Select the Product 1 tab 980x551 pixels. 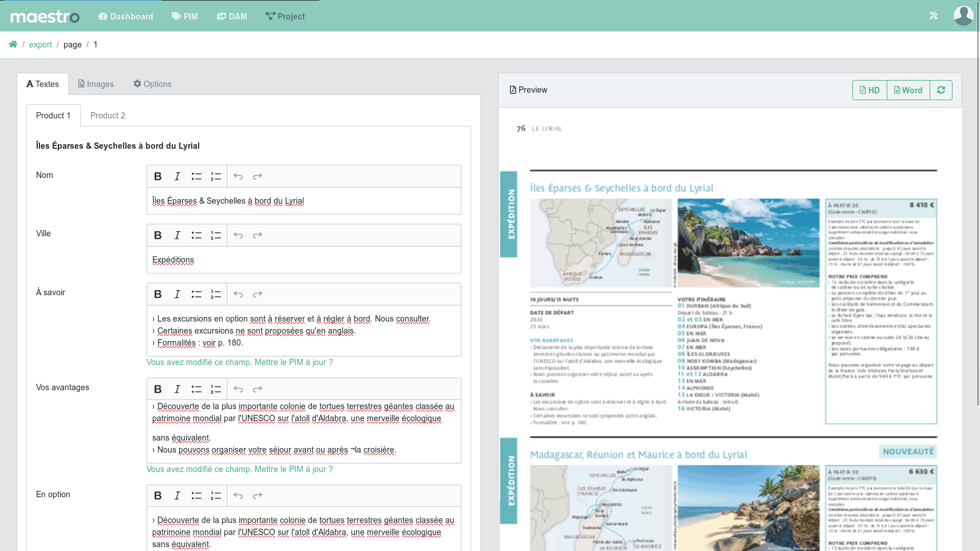click(x=53, y=116)
